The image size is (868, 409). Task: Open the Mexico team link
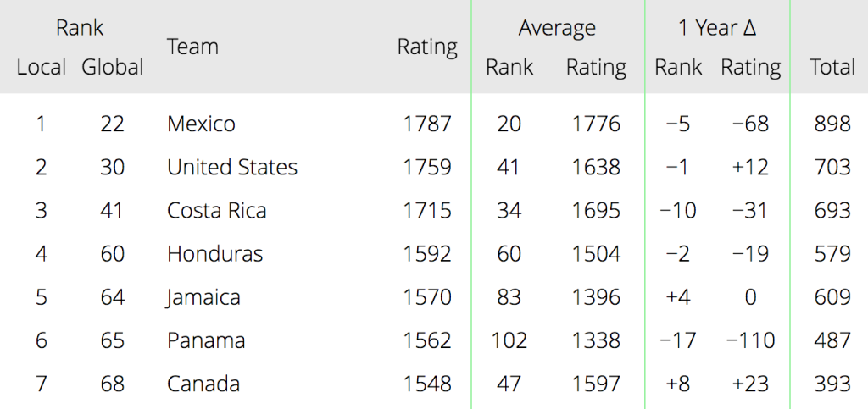(x=201, y=124)
